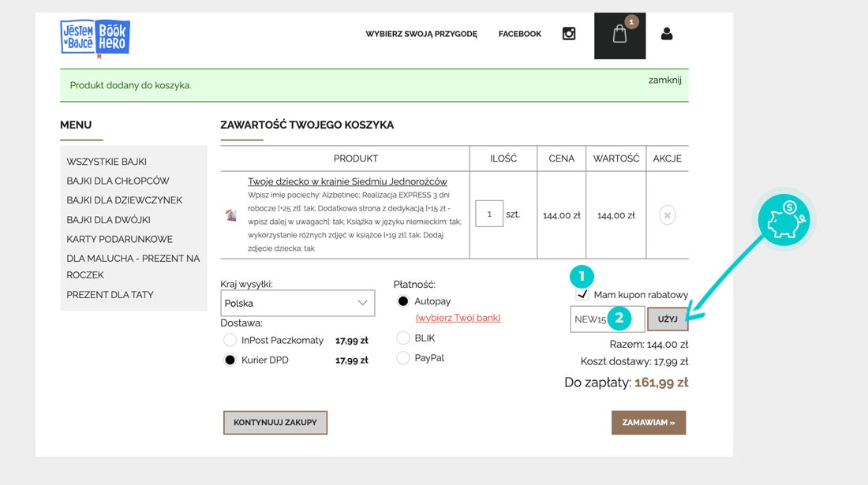868x485 pixels.
Task: Open the shopping bag cart icon
Action: 619,35
